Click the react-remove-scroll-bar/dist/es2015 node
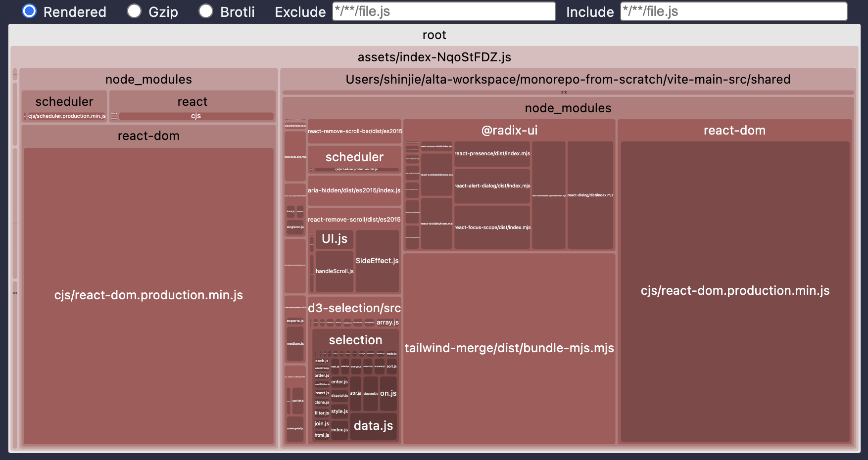Image resolution: width=868 pixels, height=460 pixels. click(x=354, y=132)
